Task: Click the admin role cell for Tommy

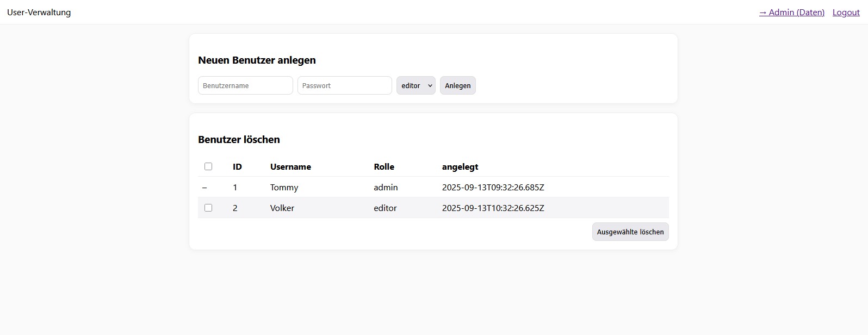Action: pos(386,188)
